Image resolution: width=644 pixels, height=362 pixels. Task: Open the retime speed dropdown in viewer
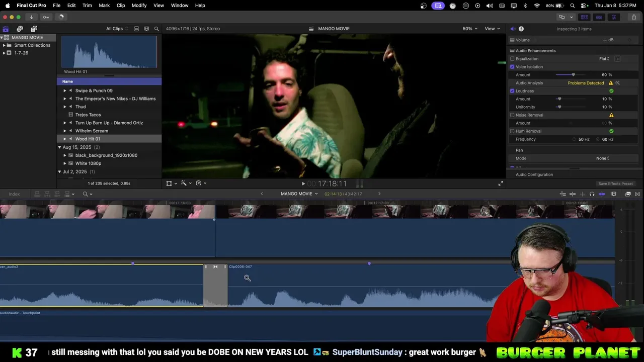click(x=201, y=184)
